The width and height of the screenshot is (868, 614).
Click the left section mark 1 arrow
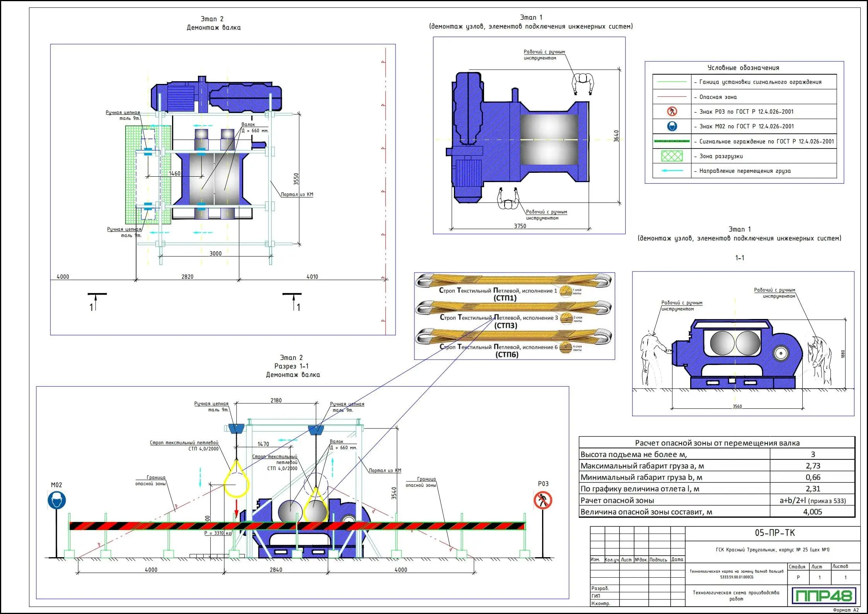(96, 302)
